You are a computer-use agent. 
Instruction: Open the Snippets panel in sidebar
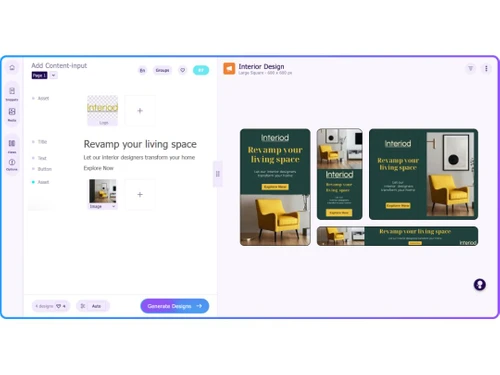point(12,94)
